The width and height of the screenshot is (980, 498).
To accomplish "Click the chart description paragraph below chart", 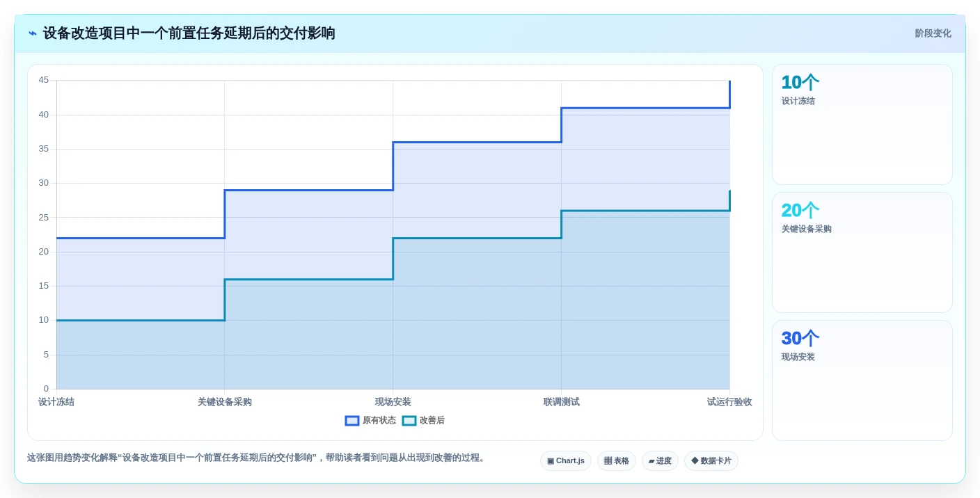I will click(x=257, y=458).
